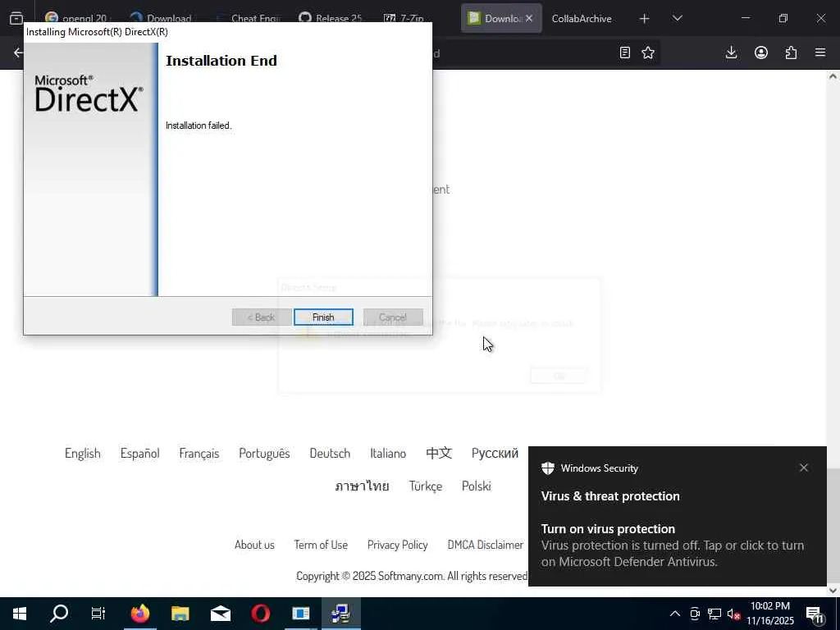Open the muted volume tray icon
The image size is (840, 630).
click(x=734, y=614)
